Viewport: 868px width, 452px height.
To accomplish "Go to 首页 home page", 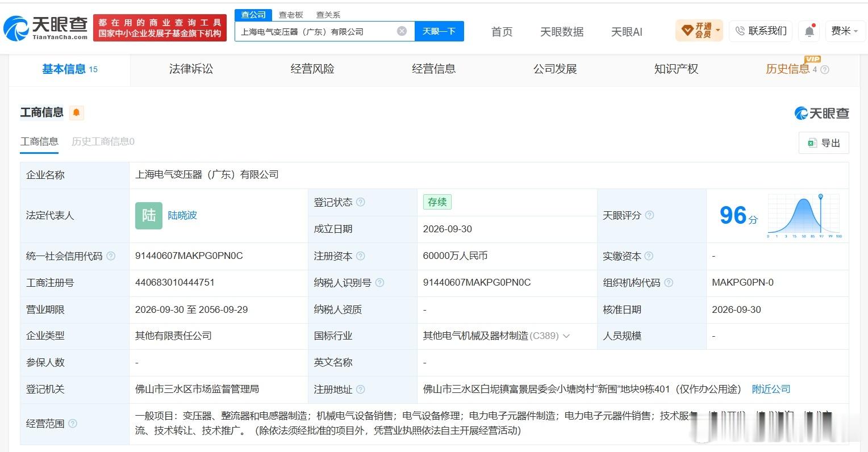I will pos(502,32).
